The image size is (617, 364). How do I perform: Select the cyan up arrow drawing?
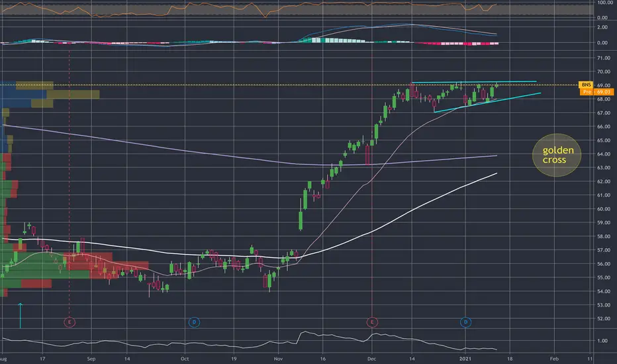point(20,316)
